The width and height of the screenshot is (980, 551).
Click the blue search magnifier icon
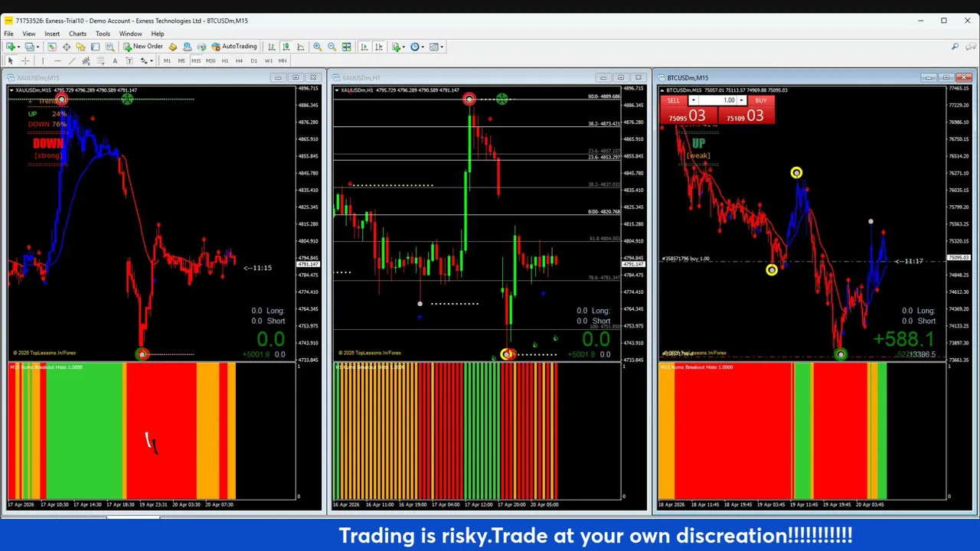pos(955,47)
